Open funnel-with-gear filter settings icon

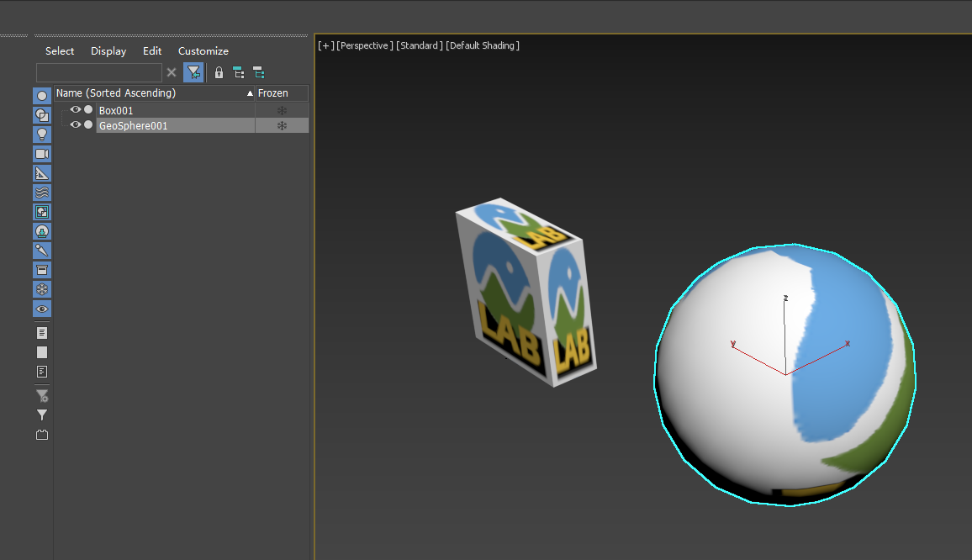(42, 396)
